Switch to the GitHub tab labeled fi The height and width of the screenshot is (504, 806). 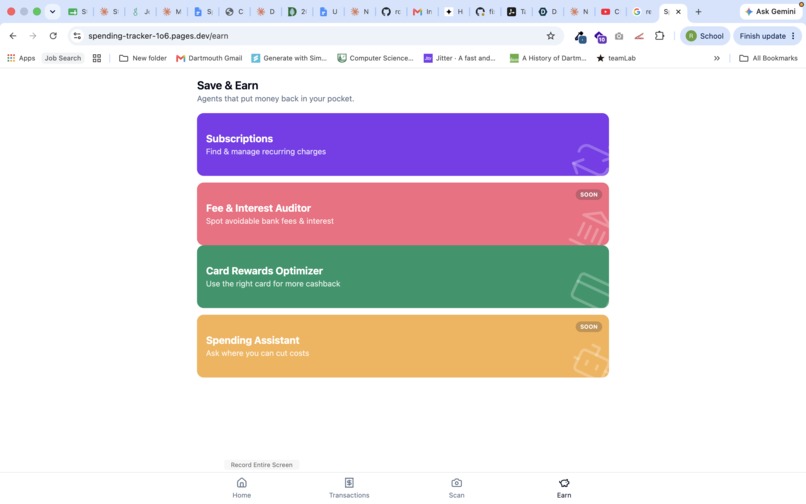pos(485,11)
